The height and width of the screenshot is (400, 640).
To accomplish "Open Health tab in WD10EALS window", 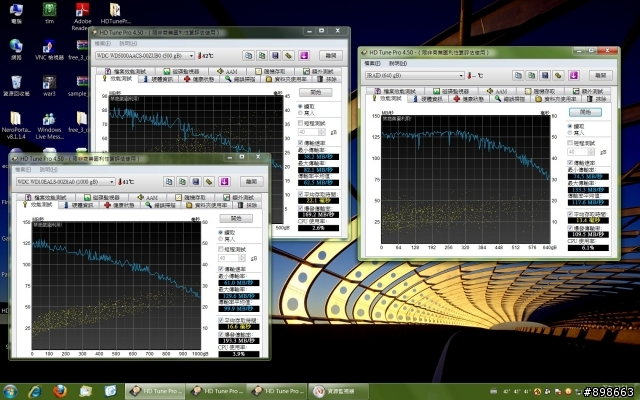I will tap(119, 205).
